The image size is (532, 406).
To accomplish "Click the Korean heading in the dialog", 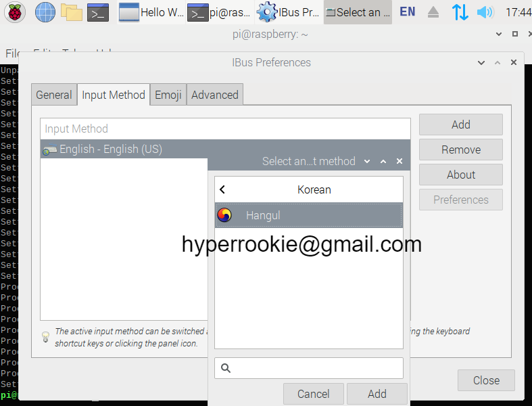I will pyautogui.click(x=314, y=189).
